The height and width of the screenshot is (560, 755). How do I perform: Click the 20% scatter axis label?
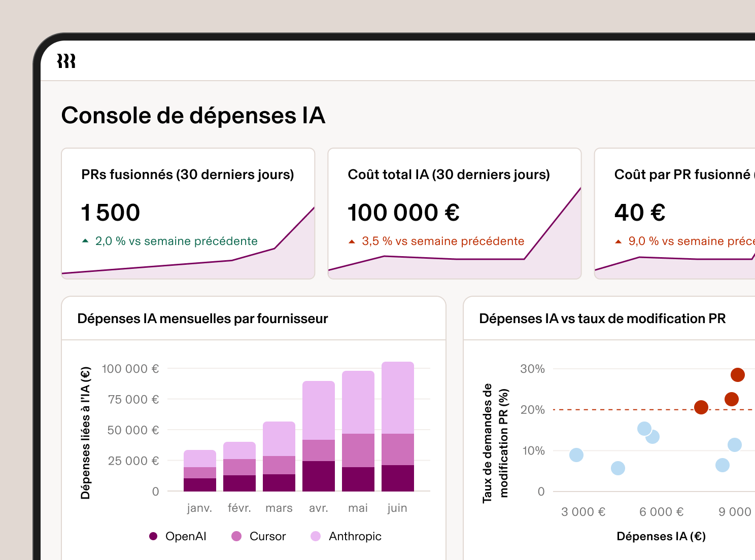(x=532, y=410)
